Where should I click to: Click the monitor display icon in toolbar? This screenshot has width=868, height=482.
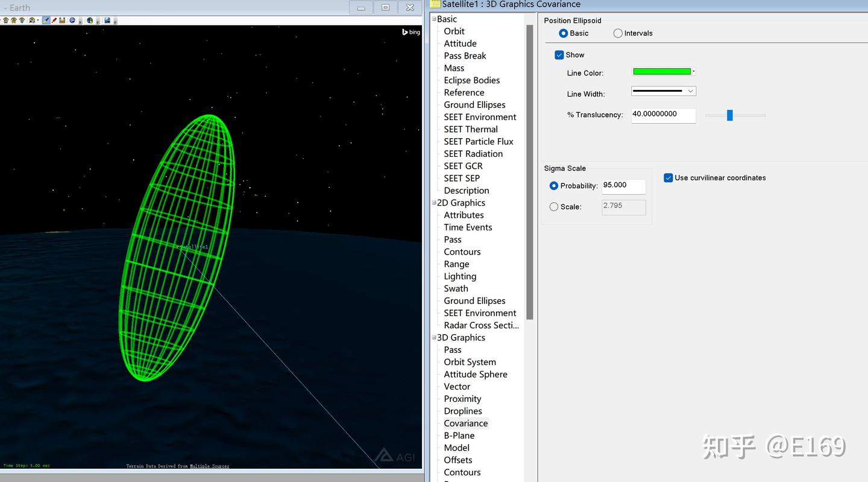pos(107,20)
